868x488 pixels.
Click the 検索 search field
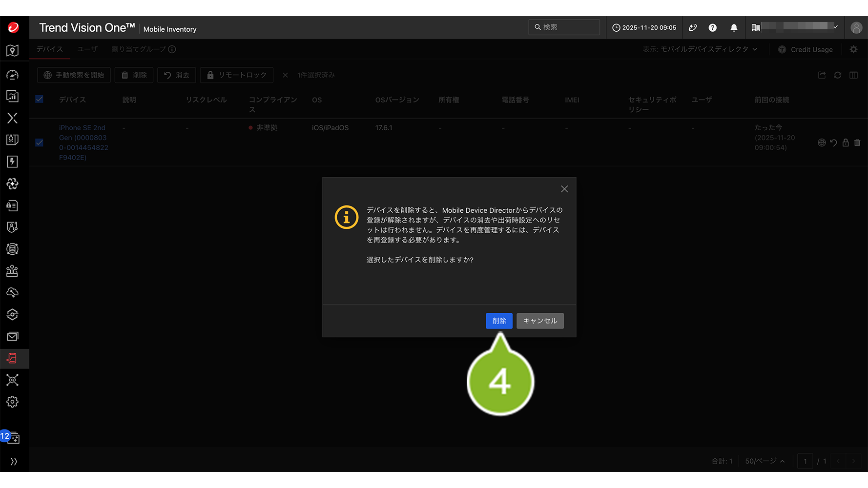pos(564,27)
